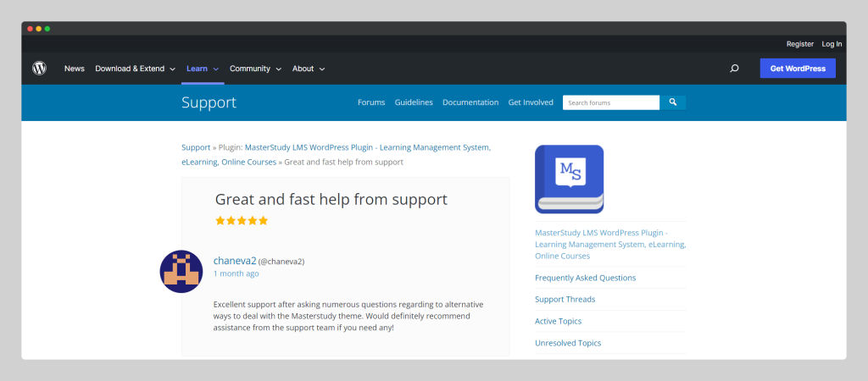Open Unresolved Topics sidebar link
This screenshot has width=868, height=381.
tap(568, 343)
